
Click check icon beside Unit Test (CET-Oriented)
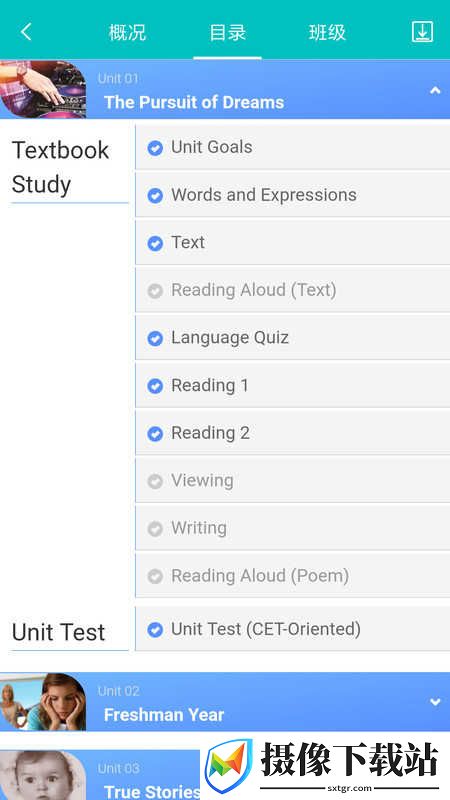pos(155,630)
